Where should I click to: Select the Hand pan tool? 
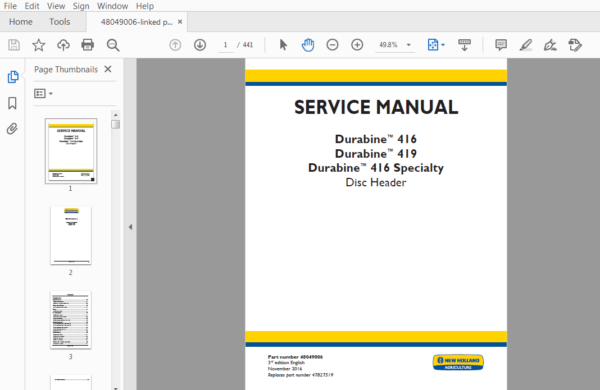tap(308, 45)
